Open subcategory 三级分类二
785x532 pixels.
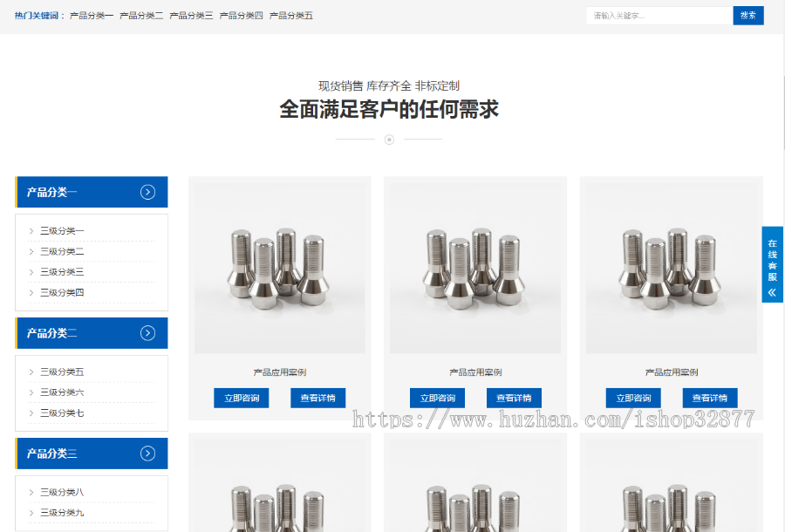pos(62,252)
